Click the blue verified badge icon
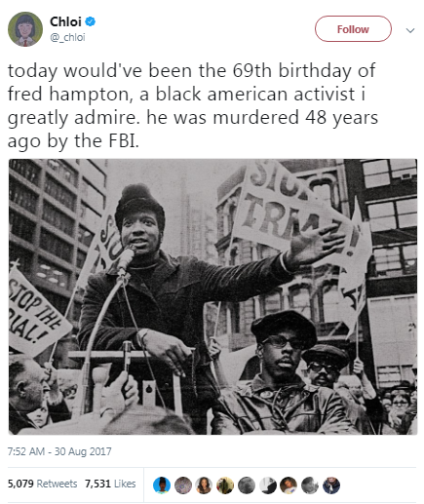 (91, 21)
